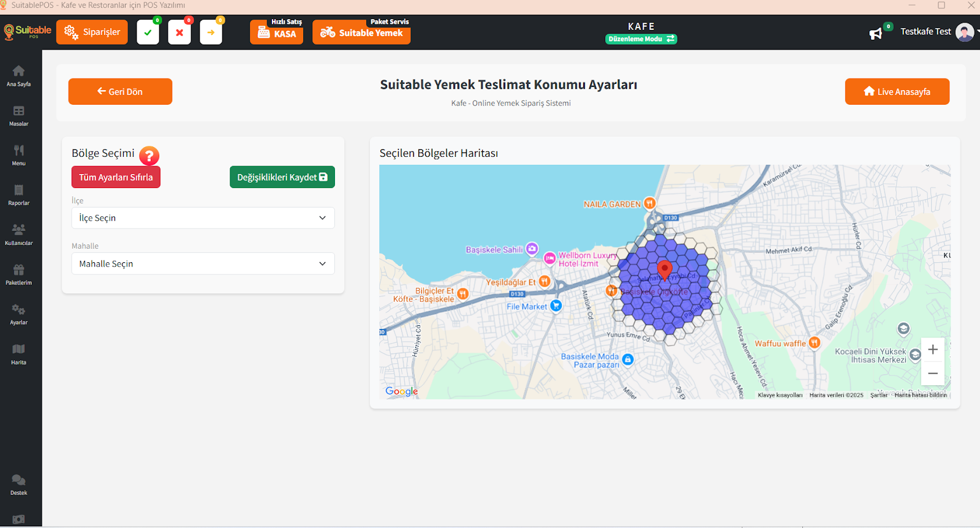Click the megaphone announcements icon
This screenshot has height=528, width=980.
click(x=876, y=33)
